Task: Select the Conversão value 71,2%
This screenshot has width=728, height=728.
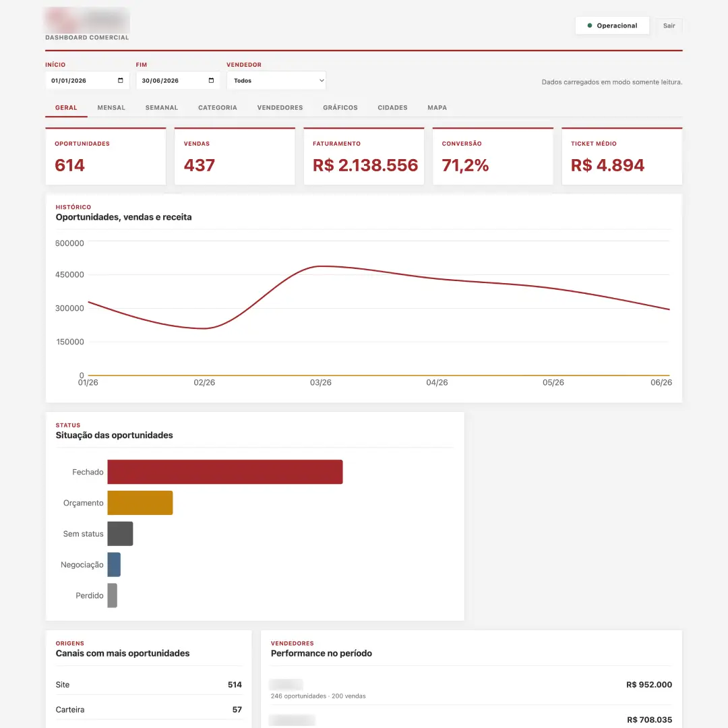Action: 465,165
